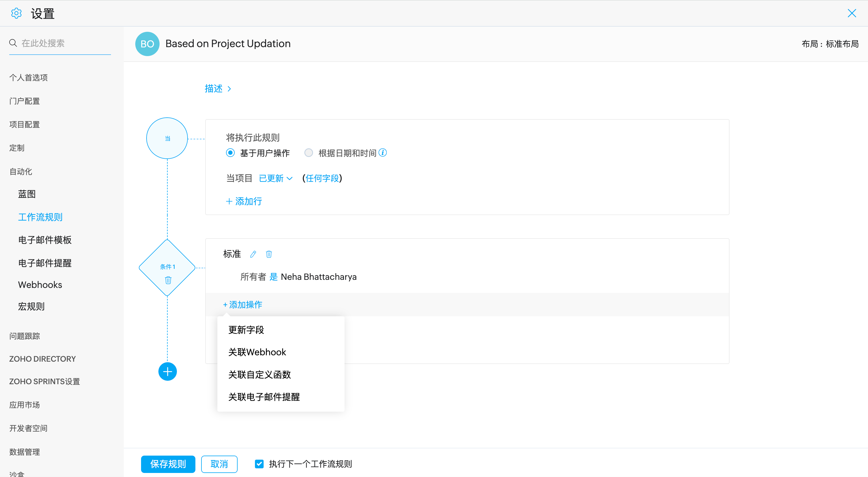The image size is (868, 477).
Task: Click the gear icon next to 设置
Action: tap(16, 14)
